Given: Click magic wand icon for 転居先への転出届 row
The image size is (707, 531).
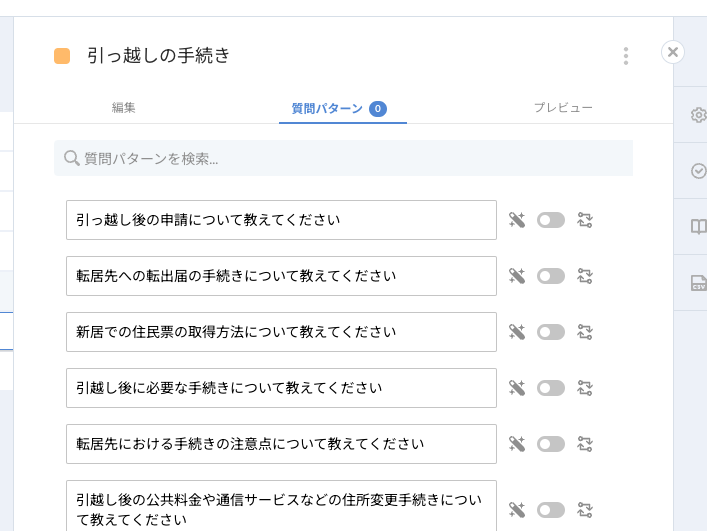Looking at the screenshot, I should coord(517,276).
